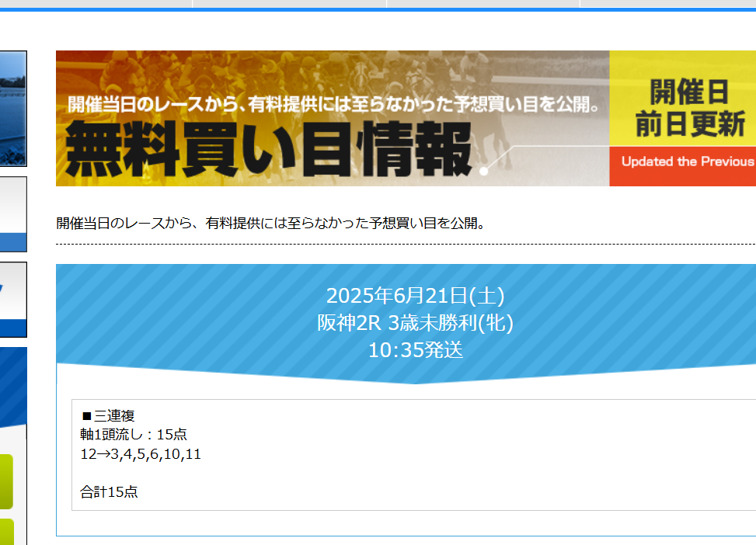Click the description sentence below the banner

[x=271, y=223]
